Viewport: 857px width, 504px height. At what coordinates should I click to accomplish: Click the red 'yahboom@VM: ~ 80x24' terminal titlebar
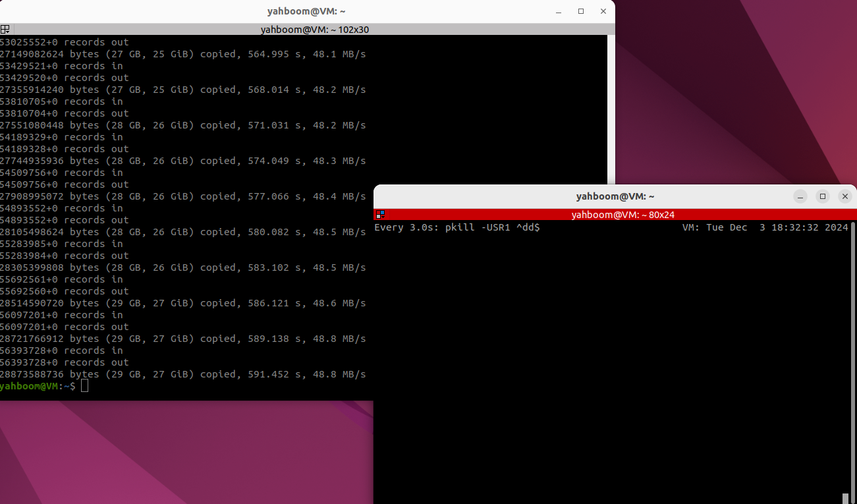[x=622, y=214]
